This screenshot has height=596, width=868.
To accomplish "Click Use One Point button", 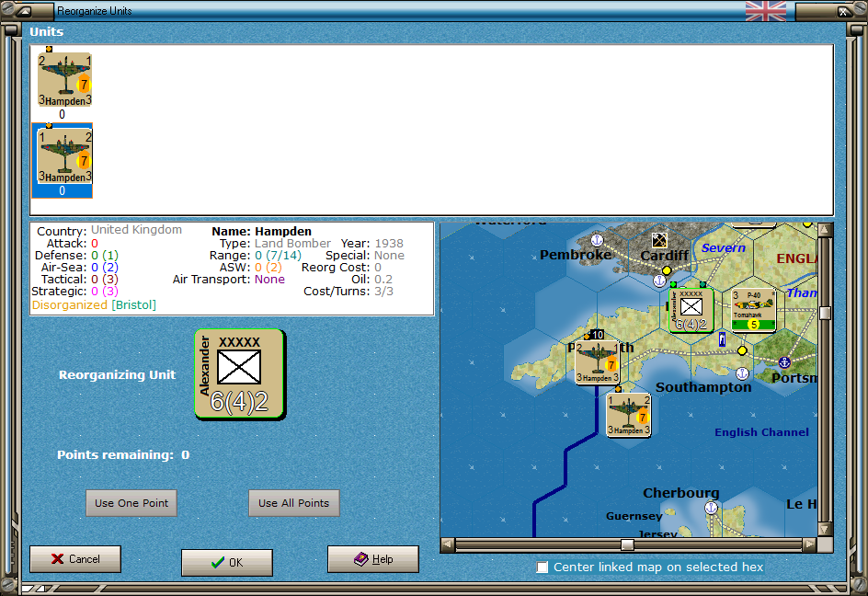I will coord(131,503).
